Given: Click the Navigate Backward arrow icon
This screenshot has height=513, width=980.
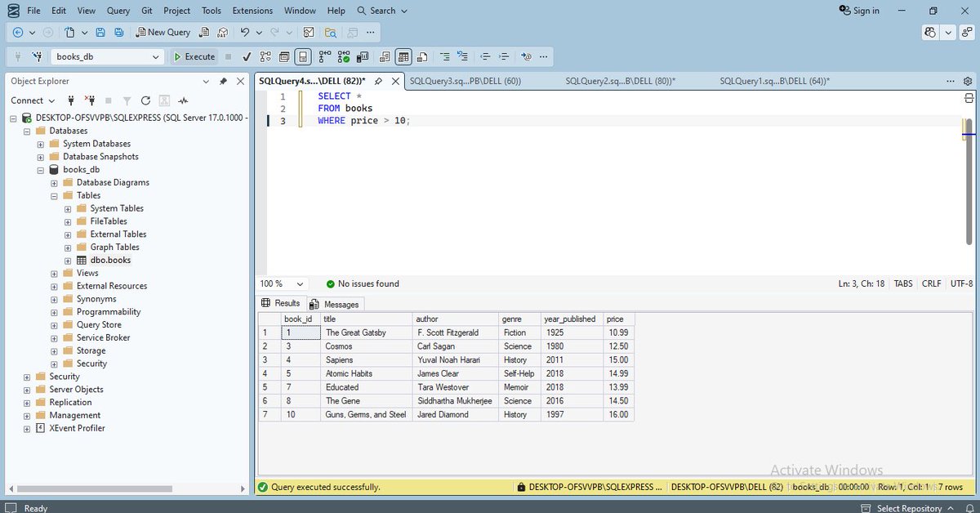Looking at the screenshot, I should pos(18,32).
